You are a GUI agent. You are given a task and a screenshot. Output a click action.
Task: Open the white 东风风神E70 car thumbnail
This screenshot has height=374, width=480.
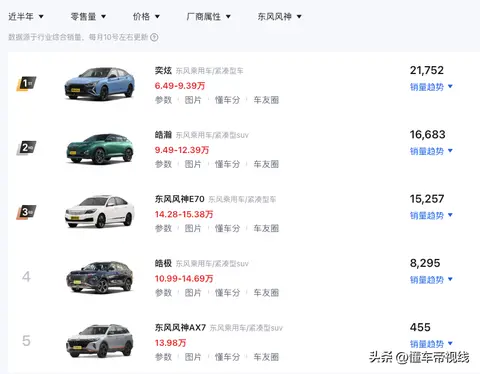point(99,212)
